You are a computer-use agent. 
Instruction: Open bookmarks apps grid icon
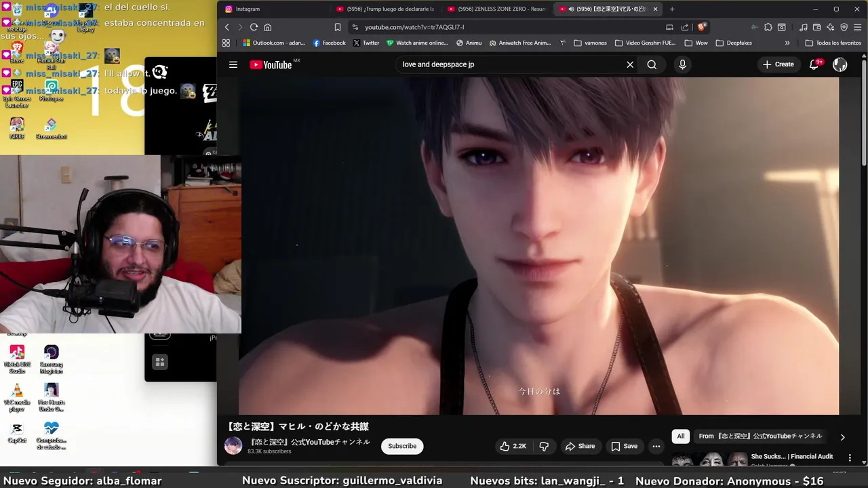coord(226,43)
